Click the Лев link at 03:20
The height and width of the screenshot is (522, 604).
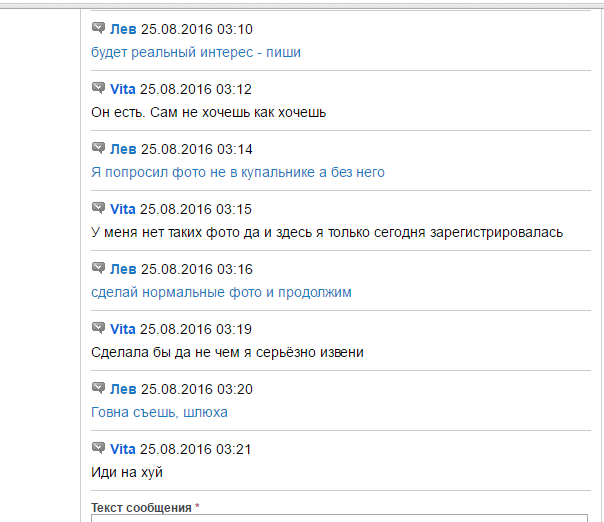(123, 389)
